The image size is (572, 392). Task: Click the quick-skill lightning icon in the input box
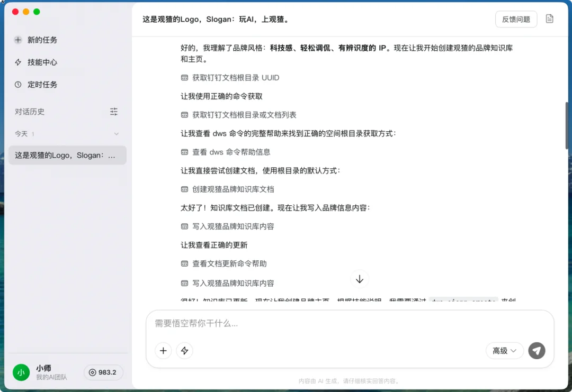tap(184, 351)
